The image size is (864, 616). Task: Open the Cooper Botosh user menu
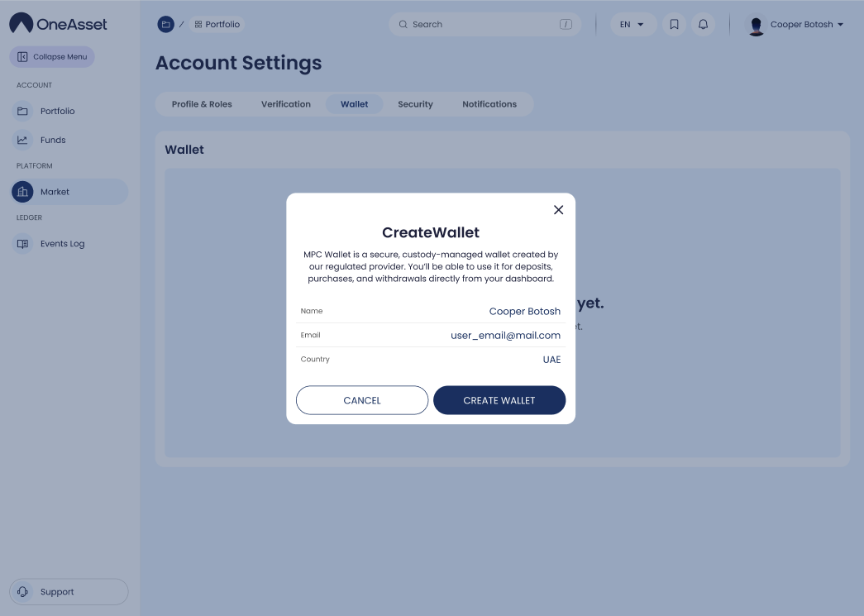[806, 25]
